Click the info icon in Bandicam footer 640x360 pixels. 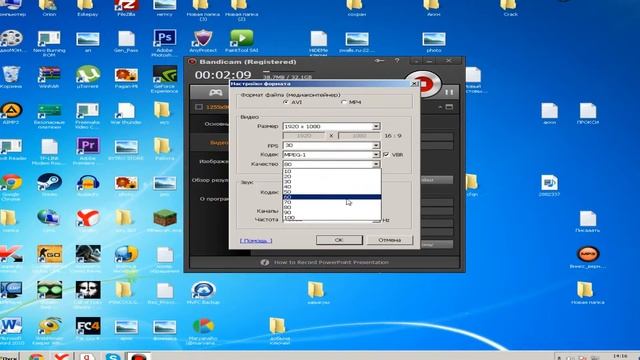tap(264, 262)
